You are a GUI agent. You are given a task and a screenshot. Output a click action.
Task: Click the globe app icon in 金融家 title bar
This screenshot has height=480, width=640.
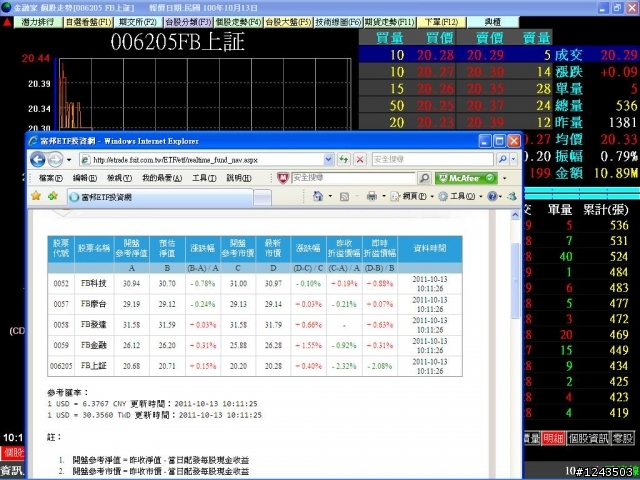pyautogui.click(x=6, y=7)
